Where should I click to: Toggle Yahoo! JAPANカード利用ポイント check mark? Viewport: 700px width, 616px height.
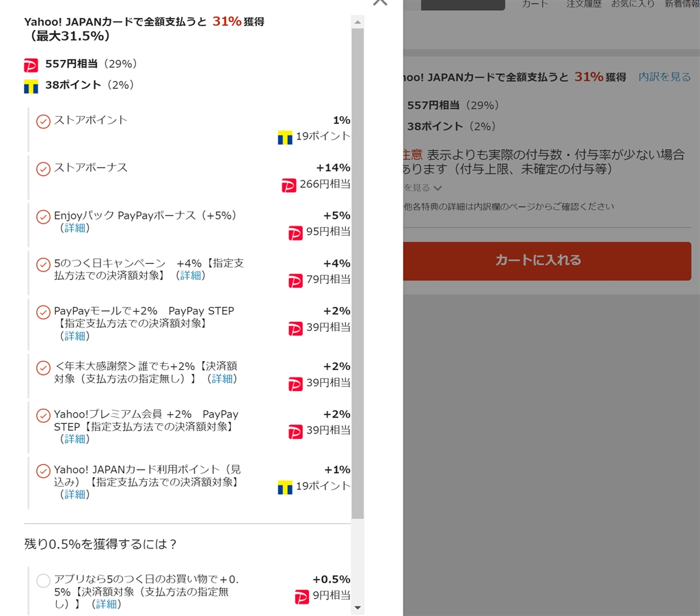pos(43,471)
